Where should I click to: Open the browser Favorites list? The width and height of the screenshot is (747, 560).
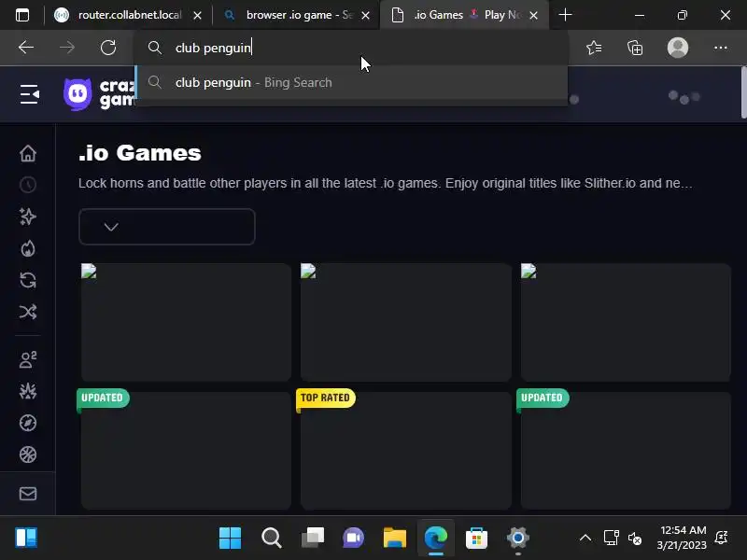[x=594, y=48]
